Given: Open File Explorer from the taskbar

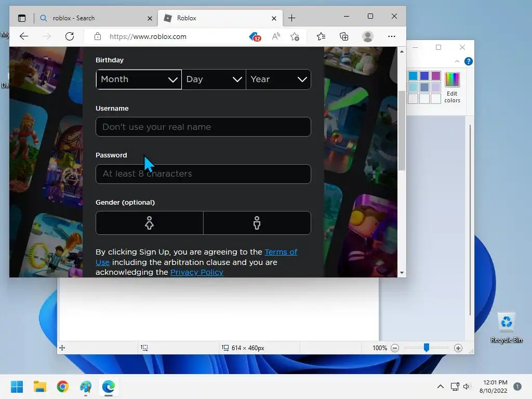Looking at the screenshot, I should [39, 387].
